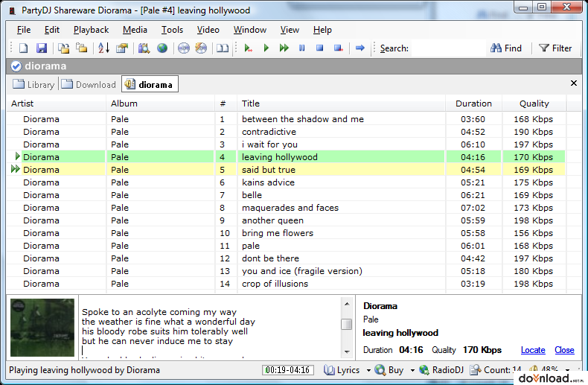
Task: Open the Help menu
Action: pos(322,30)
